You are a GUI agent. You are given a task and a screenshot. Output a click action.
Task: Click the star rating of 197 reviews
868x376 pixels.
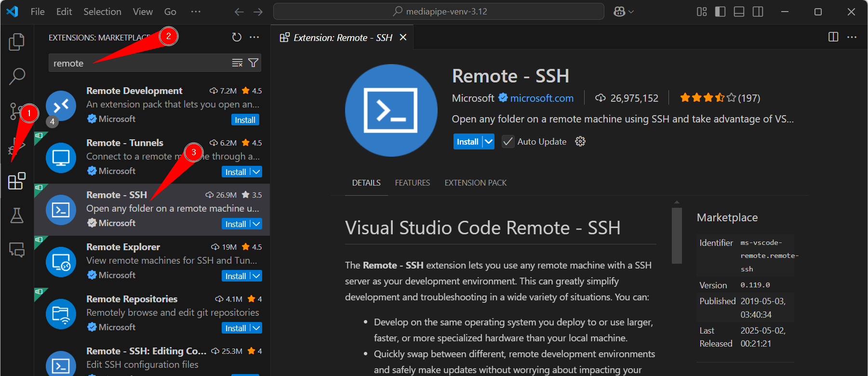(x=720, y=98)
